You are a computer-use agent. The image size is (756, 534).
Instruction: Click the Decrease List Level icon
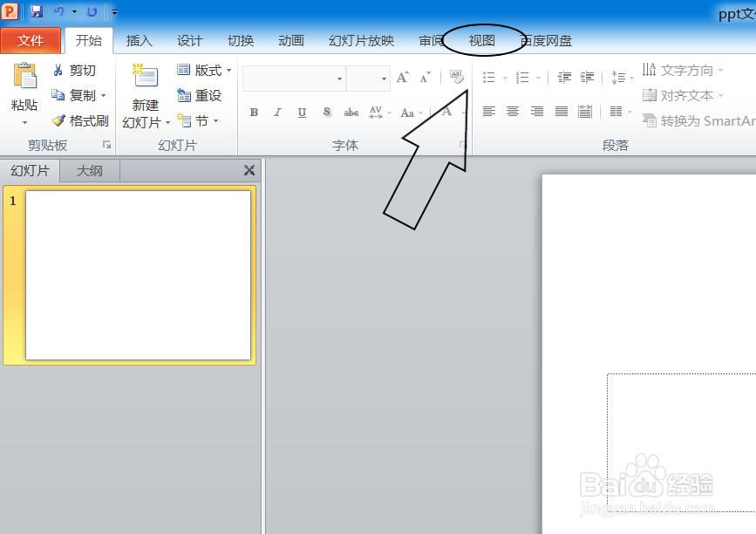pos(563,77)
